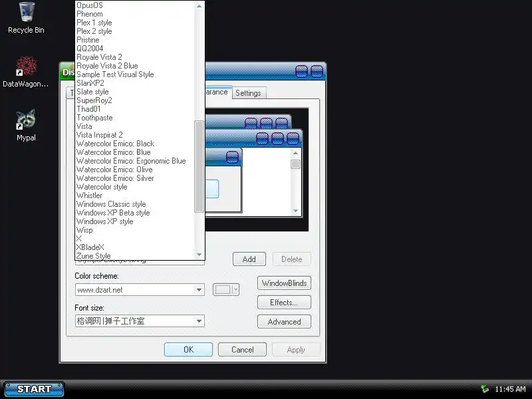
Task: Click the Add button
Action: (249, 259)
